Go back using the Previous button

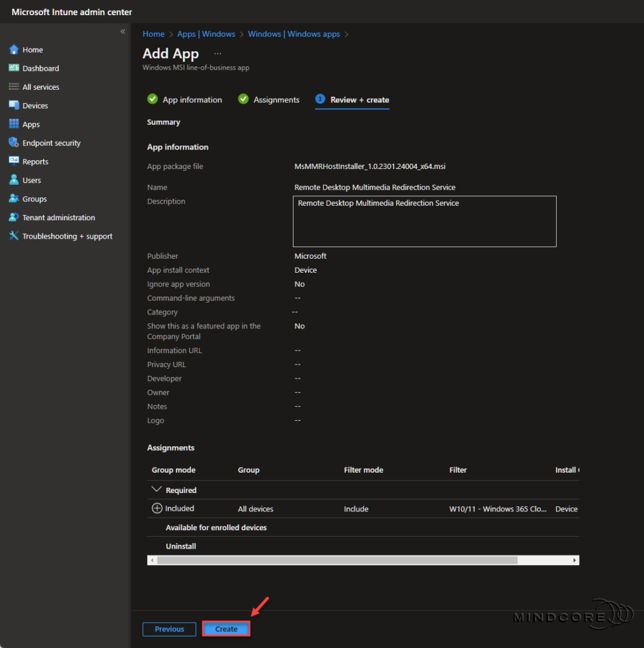169,629
